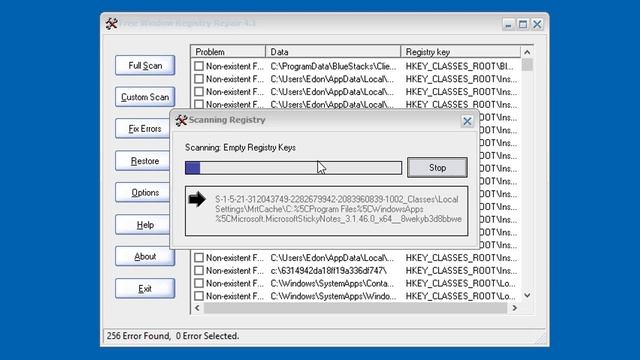Screen dimensions: 640x360
Task: Click the HKEY_CLASSES_ROOT\Bl... registry key cell
Action: (x=460, y=66)
